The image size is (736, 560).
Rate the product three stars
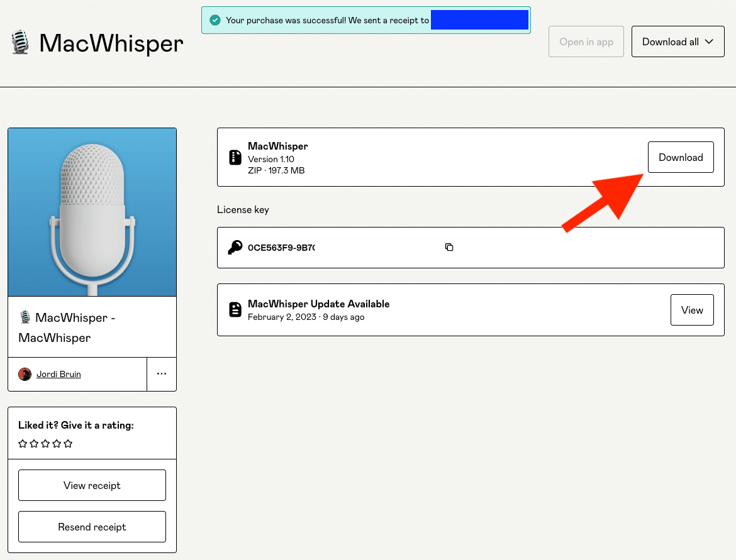(45, 444)
